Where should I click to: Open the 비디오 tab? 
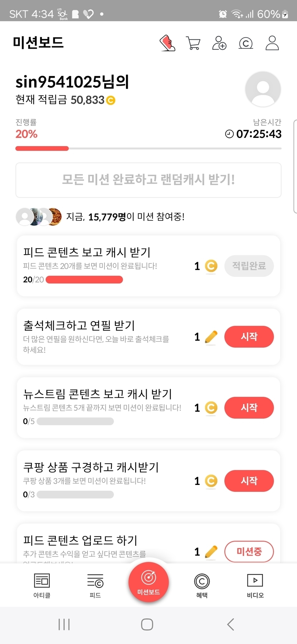click(255, 585)
